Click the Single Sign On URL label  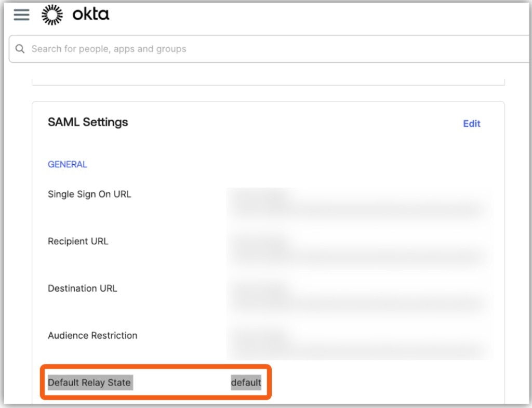click(89, 194)
